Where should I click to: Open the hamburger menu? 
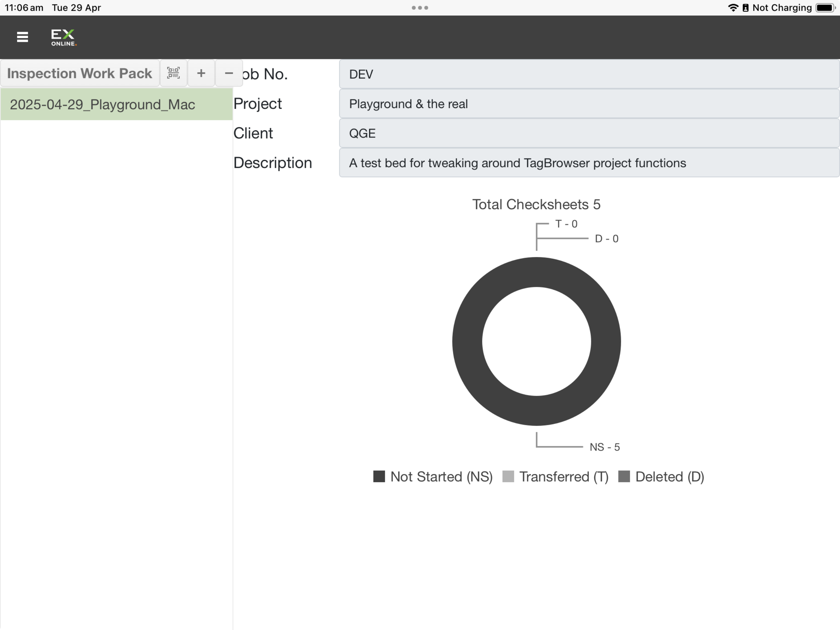point(22,37)
